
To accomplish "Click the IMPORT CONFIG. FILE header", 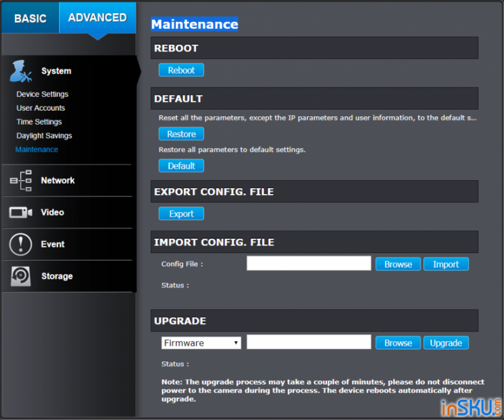I will pyautogui.click(x=314, y=242).
